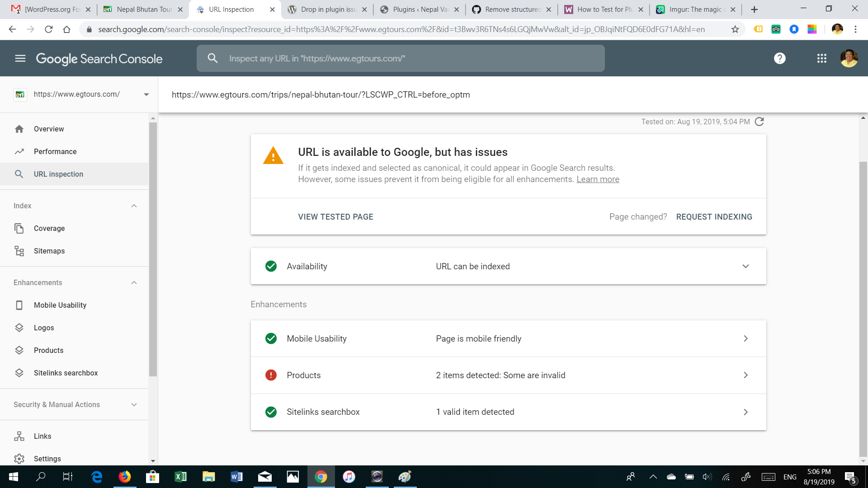
Task: Open File Explorer from the taskbar
Action: 208,477
